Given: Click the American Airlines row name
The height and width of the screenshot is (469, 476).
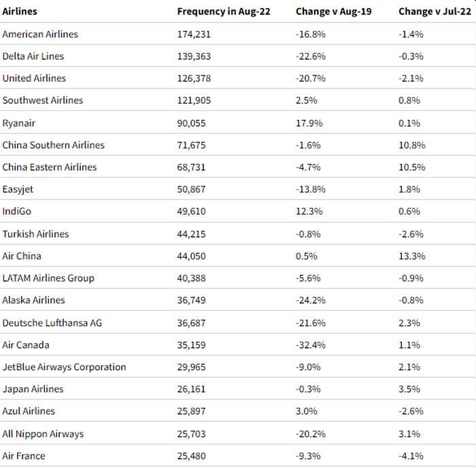Looking at the screenshot, I should click(40, 34).
